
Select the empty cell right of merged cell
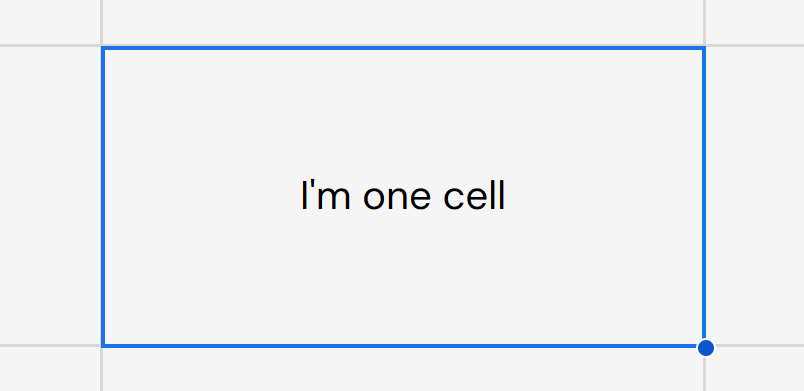pos(755,196)
